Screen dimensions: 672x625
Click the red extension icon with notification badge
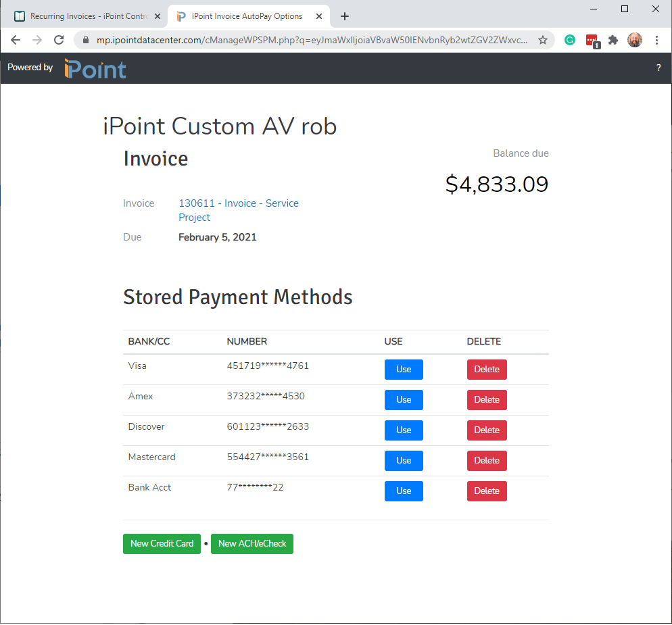point(592,40)
